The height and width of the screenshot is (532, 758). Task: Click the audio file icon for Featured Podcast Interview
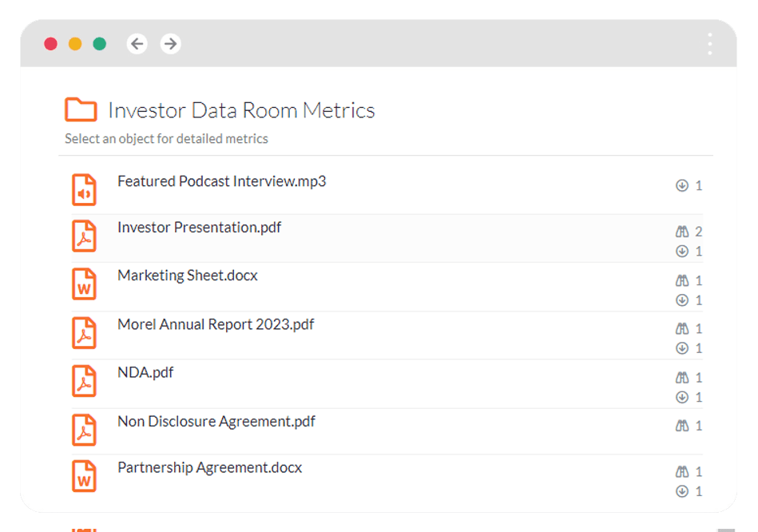tap(84, 189)
